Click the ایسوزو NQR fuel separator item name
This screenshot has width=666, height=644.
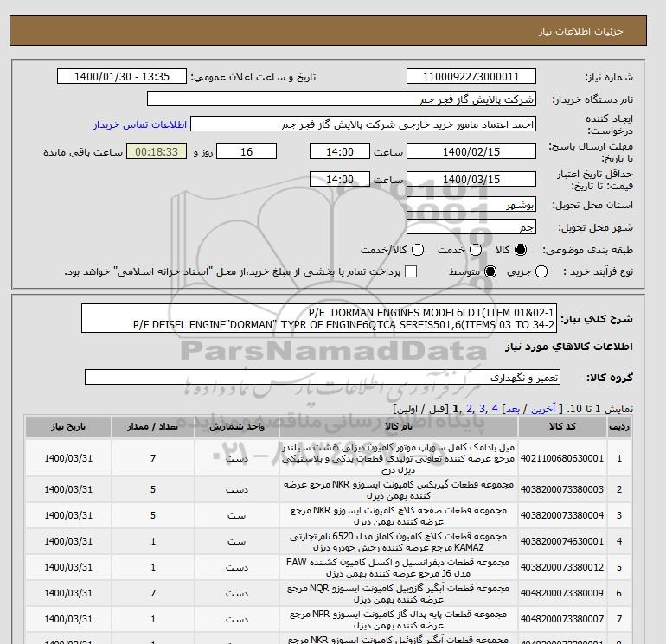coord(399,594)
